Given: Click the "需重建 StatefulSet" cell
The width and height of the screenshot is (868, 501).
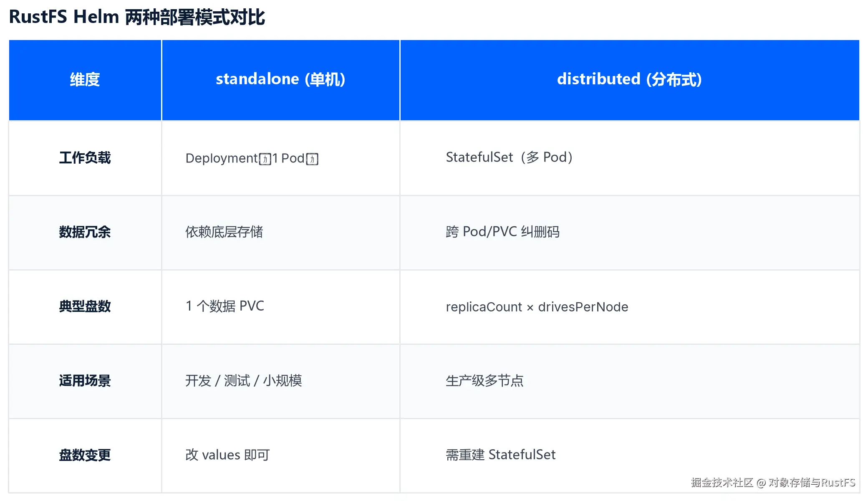Looking at the screenshot, I should (x=630, y=455).
